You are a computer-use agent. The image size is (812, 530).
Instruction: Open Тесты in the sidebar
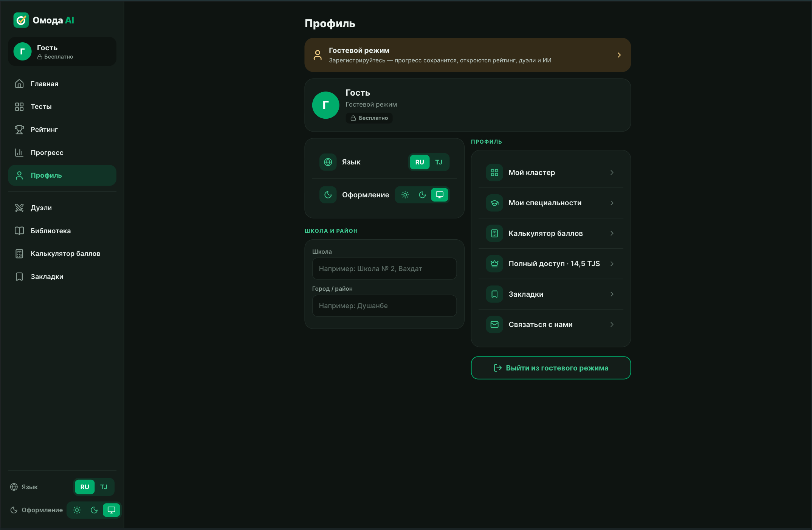coord(62,107)
